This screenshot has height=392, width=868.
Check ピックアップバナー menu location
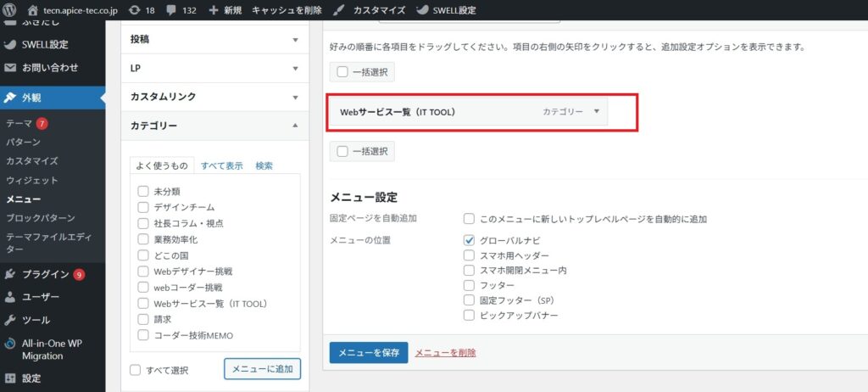coord(469,315)
